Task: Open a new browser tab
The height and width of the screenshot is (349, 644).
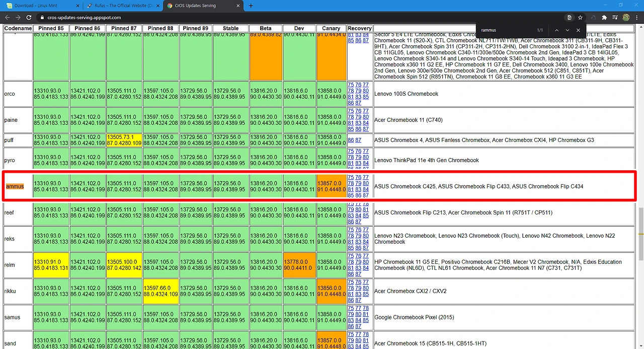Action: click(251, 6)
